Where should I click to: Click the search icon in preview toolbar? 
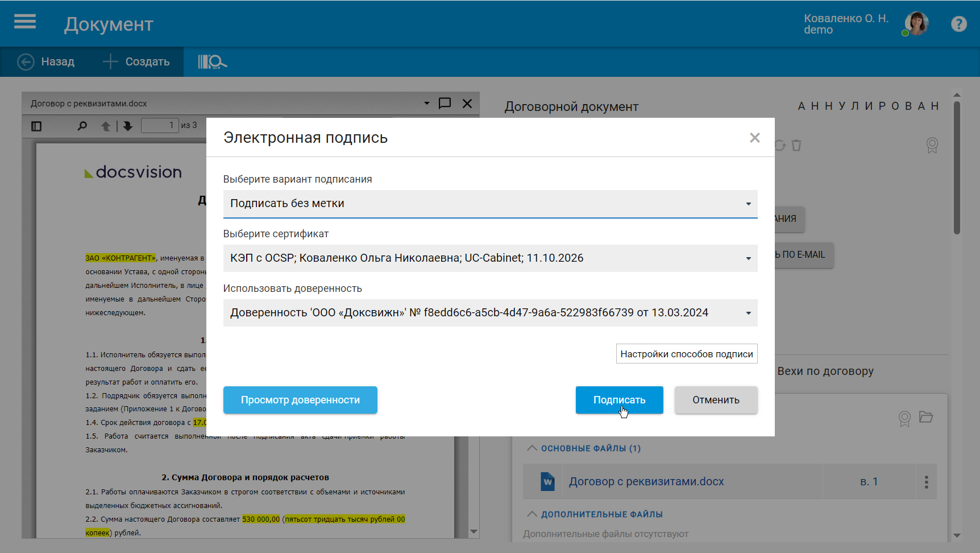click(x=82, y=126)
